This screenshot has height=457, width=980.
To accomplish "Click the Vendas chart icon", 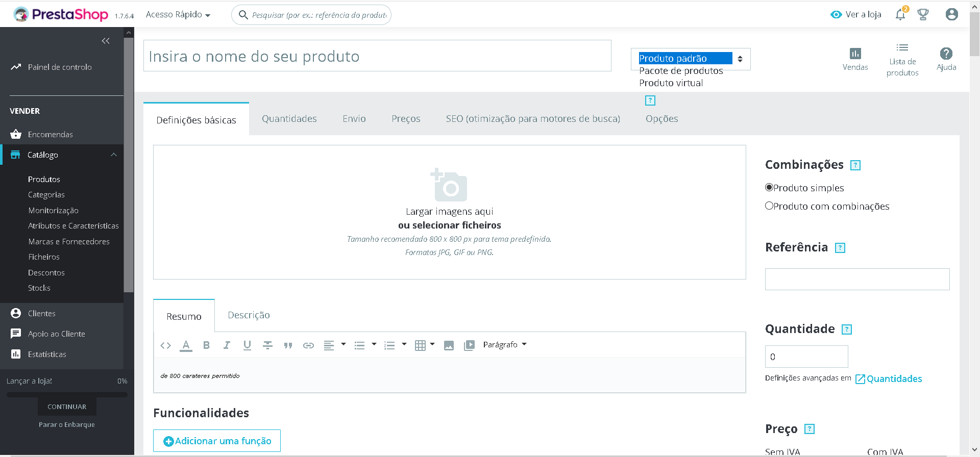I will (x=855, y=54).
